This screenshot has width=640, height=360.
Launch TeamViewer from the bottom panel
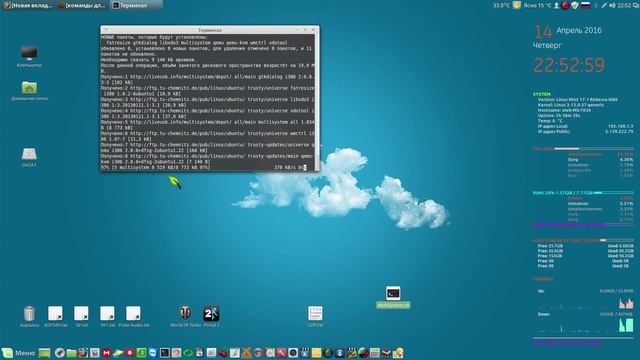coord(153,353)
